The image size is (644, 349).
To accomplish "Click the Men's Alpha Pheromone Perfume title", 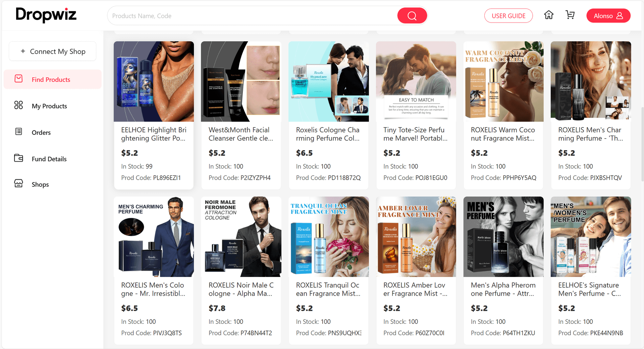I will [503, 289].
